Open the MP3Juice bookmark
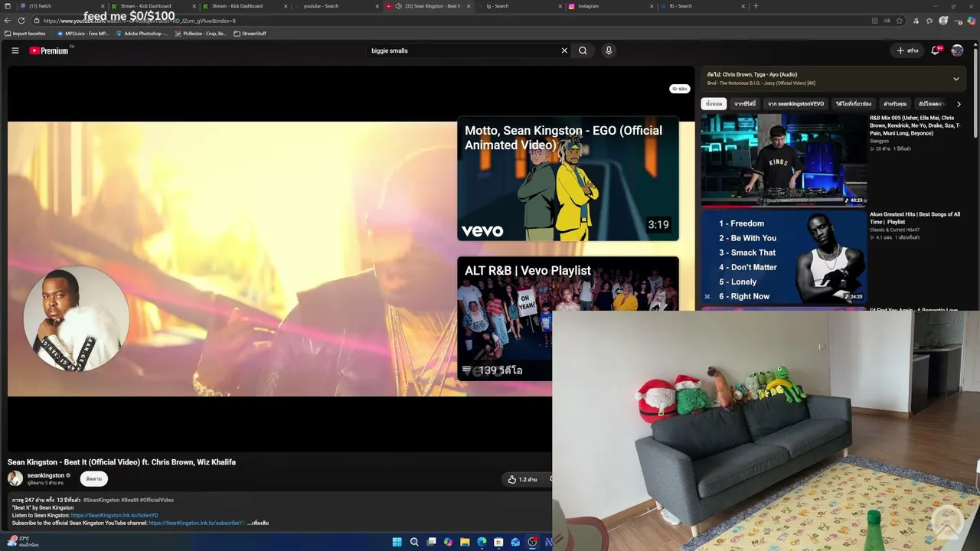The width and height of the screenshot is (980, 551). click(83, 34)
